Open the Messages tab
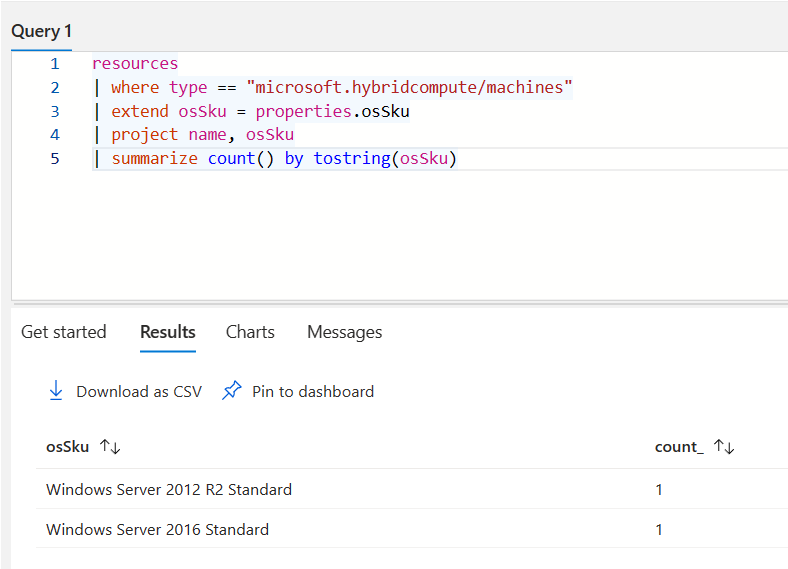Screen dimensions: 788x569 (x=344, y=332)
